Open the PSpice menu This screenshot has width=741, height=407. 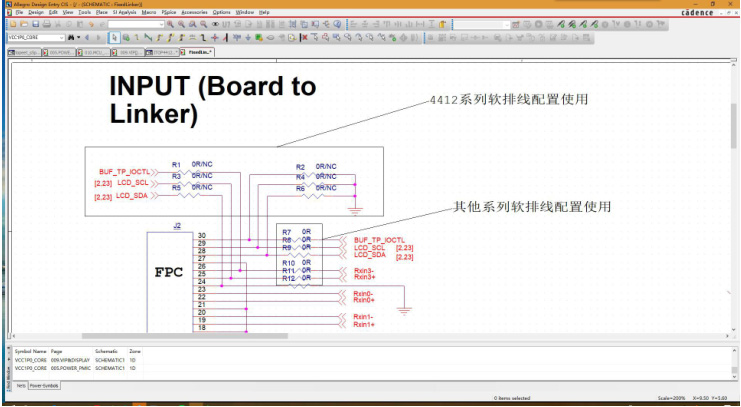(x=169, y=12)
